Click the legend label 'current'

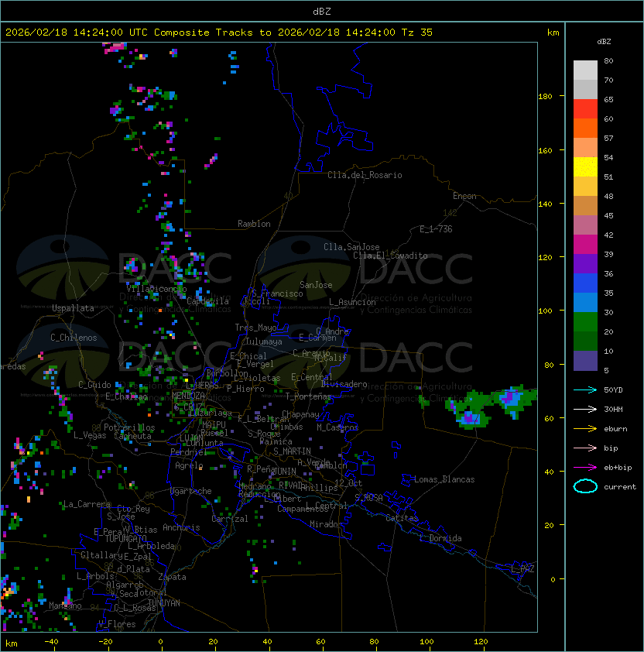click(620, 487)
